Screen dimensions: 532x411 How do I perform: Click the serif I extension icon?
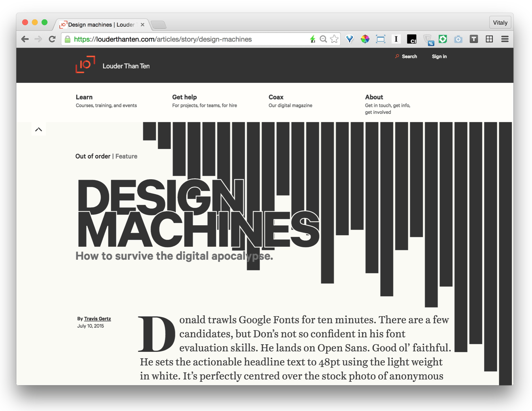396,39
